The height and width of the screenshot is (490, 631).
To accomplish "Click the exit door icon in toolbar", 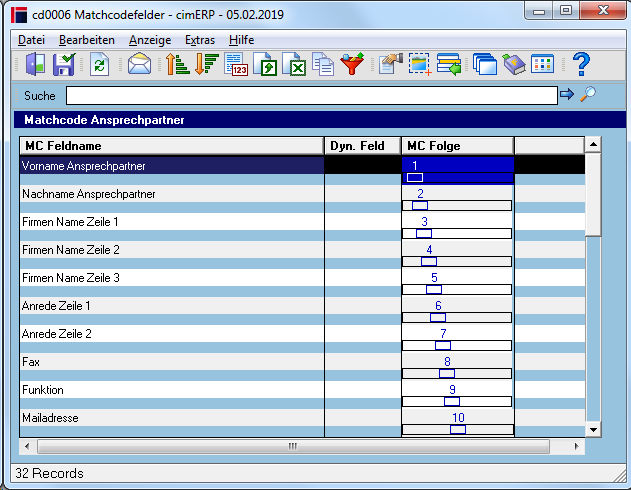I will [35, 64].
